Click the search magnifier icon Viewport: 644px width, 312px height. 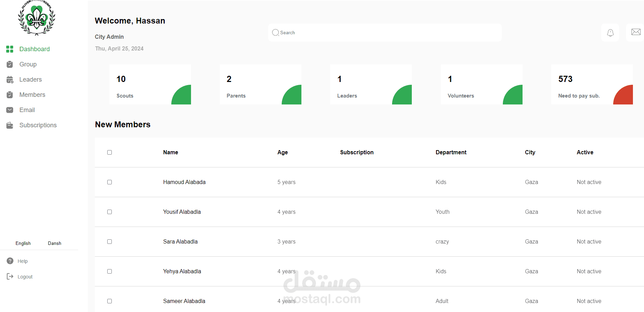point(275,33)
